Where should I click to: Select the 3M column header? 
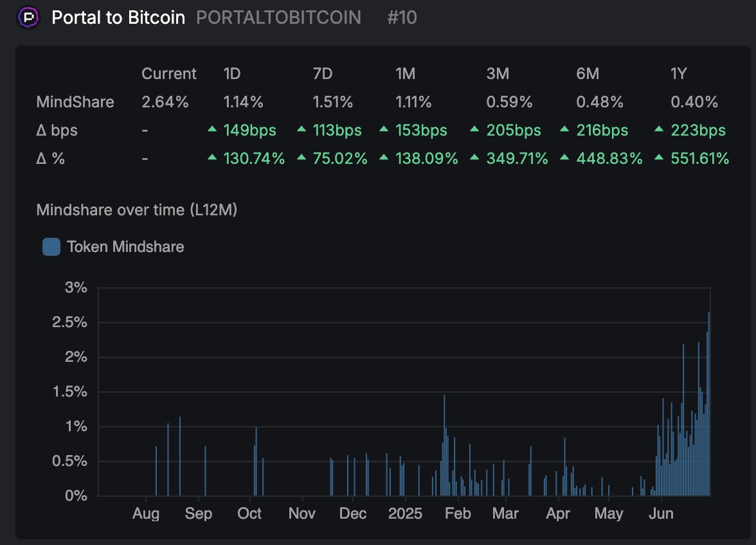(x=498, y=74)
